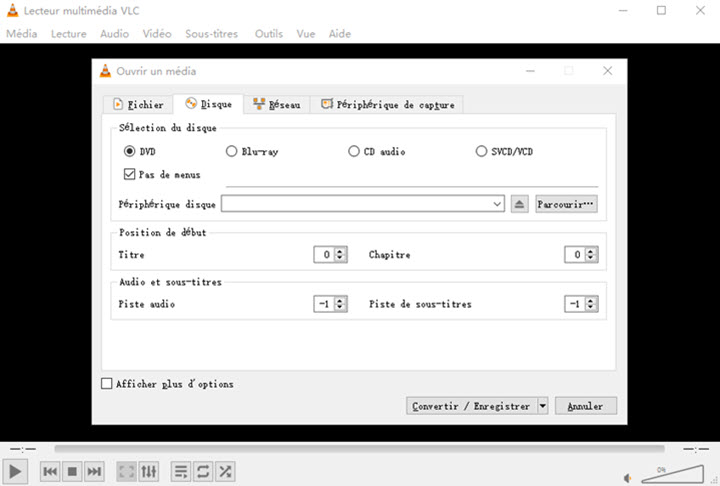Uncheck the Pas de menus checkbox
Screen dimensions: 720x486
tap(129, 174)
